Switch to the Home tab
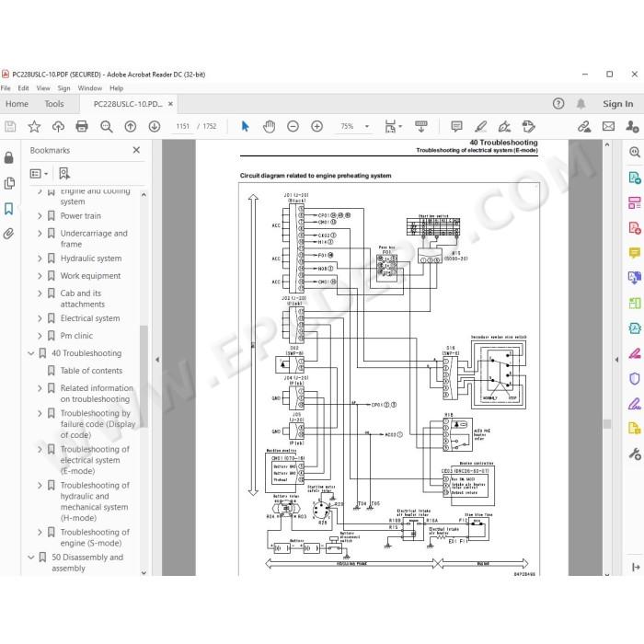The image size is (644, 644). point(17,104)
